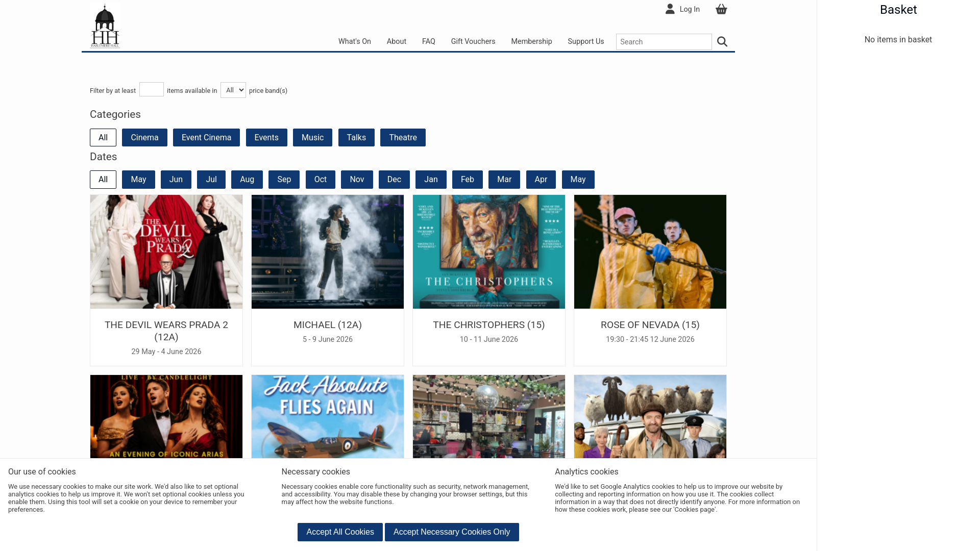Filter dates by Feb
The width and height of the screenshot is (980, 551).
point(467,180)
